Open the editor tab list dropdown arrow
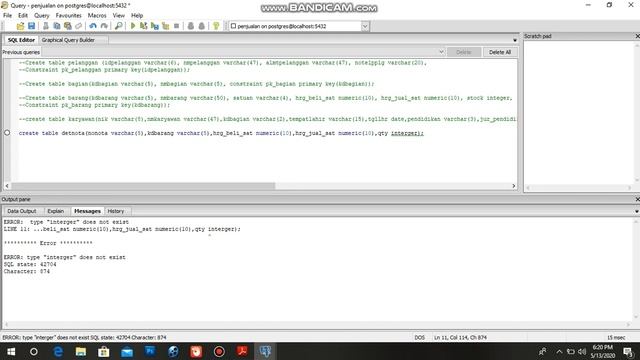This screenshot has height=360, width=640. (x=515, y=40)
